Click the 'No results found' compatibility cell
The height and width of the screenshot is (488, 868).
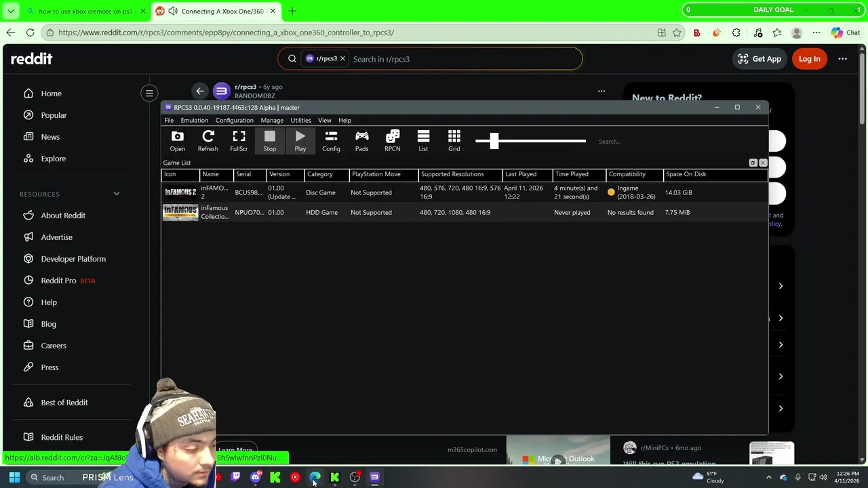631,212
